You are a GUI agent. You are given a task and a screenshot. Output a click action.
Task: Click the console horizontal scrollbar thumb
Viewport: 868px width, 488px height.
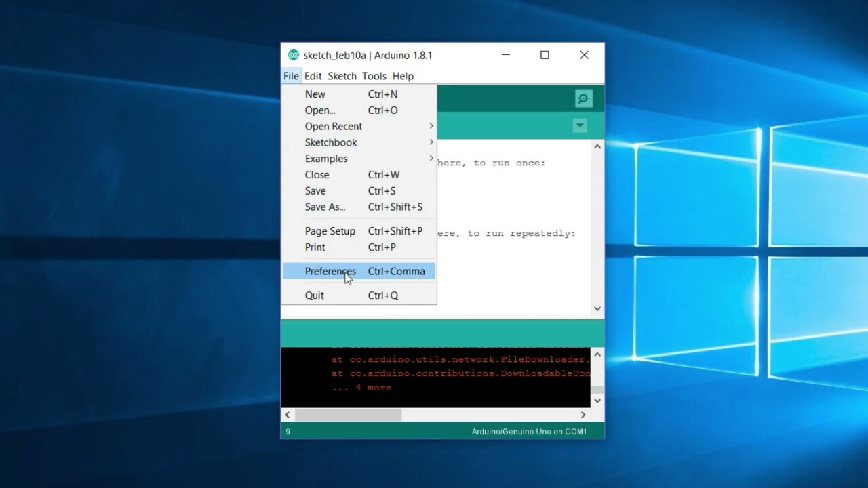pyautogui.click(x=348, y=415)
